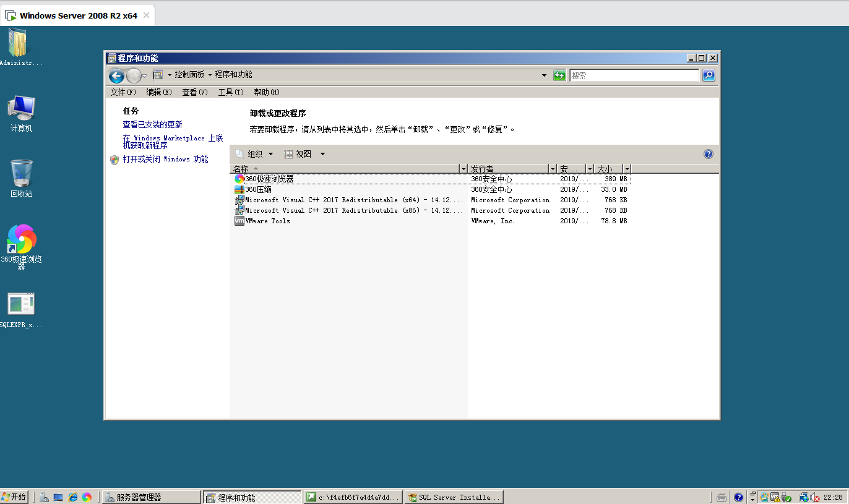The width and height of the screenshot is (849, 504).
Task: Select the 360极速浏览器 program icon in list
Action: pyautogui.click(x=239, y=179)
